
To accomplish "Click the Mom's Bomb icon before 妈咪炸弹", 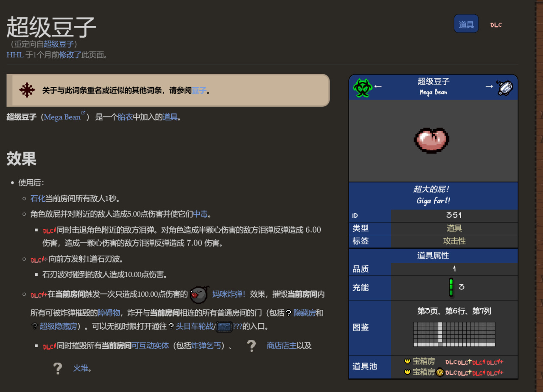I will point(199,294).
